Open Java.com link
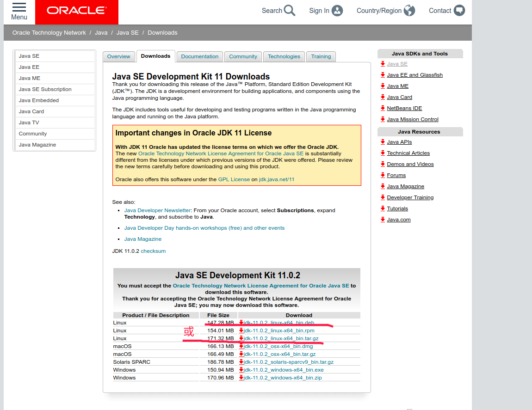532x410 pixels. (x=399, y=220)
